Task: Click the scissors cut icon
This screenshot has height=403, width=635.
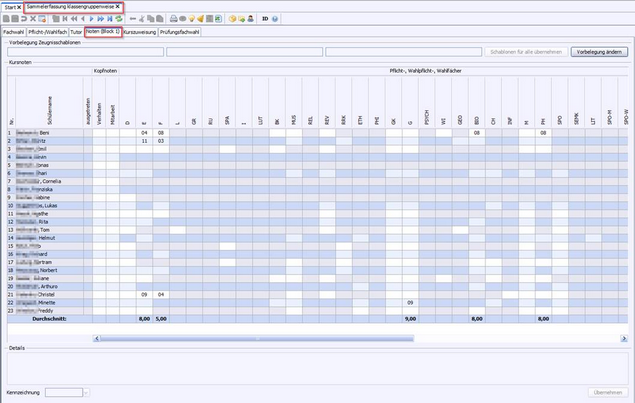Action: (141, 18)
